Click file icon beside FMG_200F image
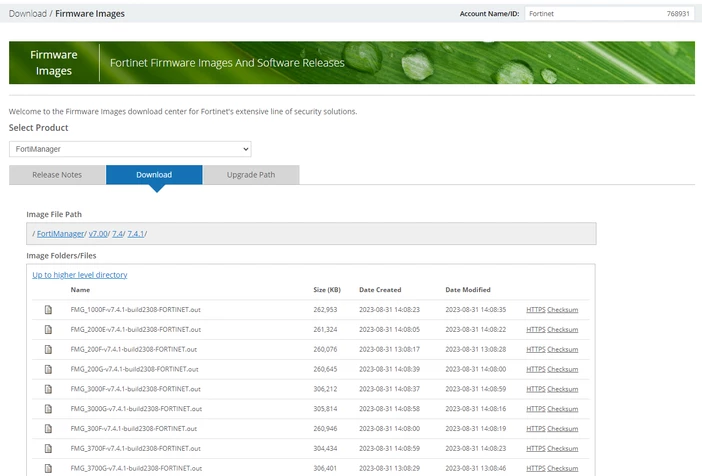 pyautogui.click(x=48, y=349)
